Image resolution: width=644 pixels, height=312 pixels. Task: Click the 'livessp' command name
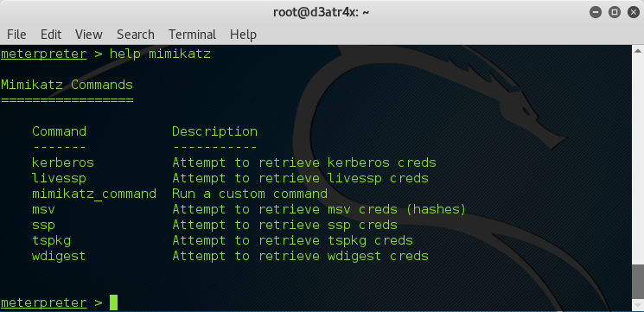(x=59, y=178)
